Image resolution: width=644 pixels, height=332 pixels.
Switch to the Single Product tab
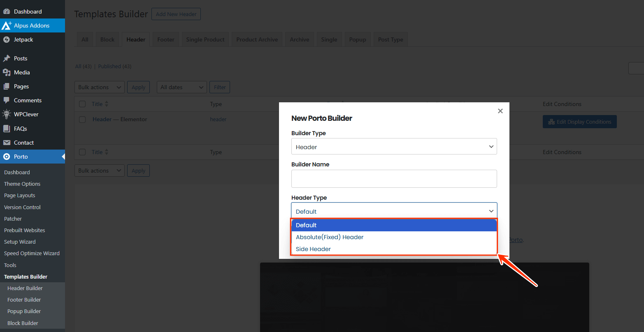[x=205, y=39]
